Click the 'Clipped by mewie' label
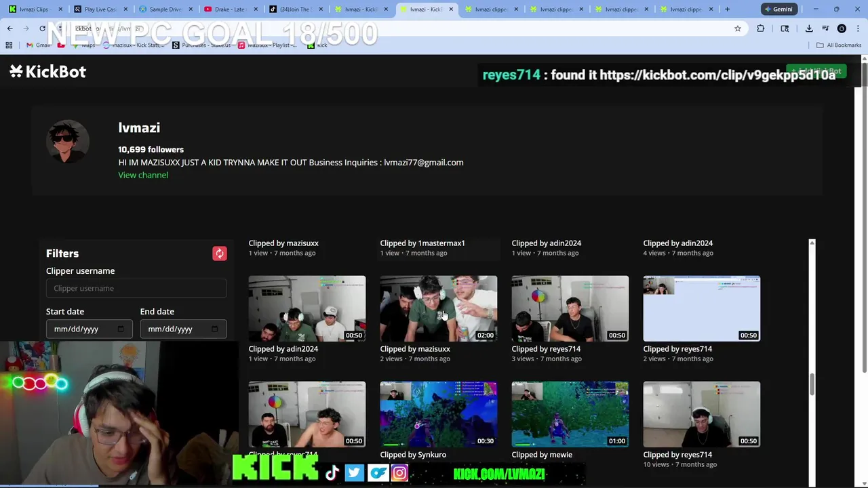The width and height of the screenshot is (868, 488). 542,455
